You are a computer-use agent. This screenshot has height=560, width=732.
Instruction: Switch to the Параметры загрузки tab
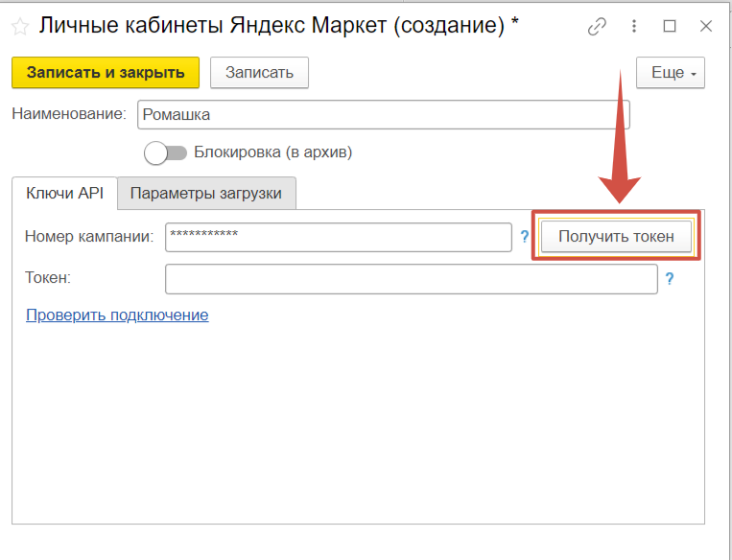tap(206, 193)
